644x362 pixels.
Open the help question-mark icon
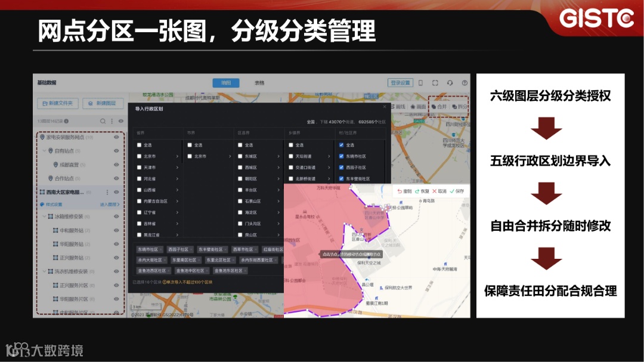point(465,82)
